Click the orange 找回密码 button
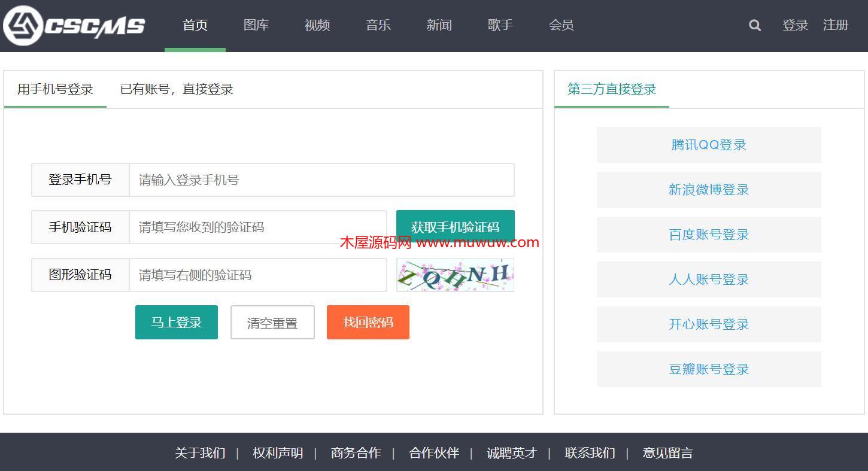This screenshot has height=471, width=868. (x=368, y=323)
